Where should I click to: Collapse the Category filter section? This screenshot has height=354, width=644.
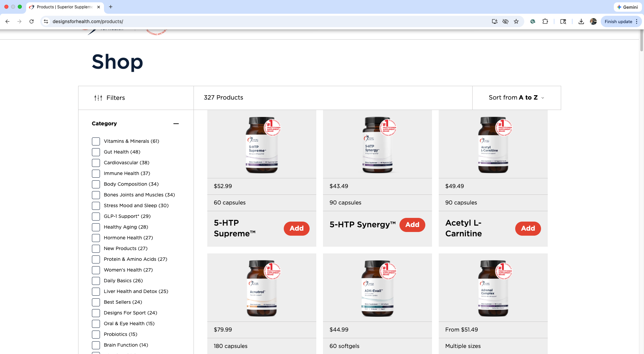[176, 124]
